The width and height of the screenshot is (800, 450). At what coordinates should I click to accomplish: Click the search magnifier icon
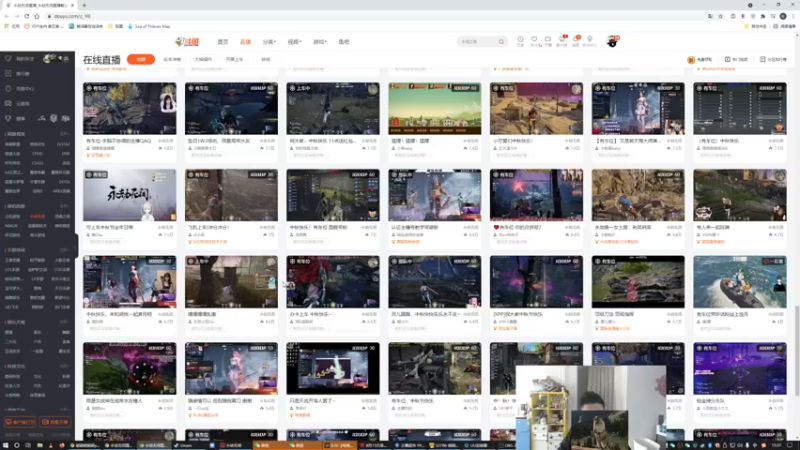point(502,42)
